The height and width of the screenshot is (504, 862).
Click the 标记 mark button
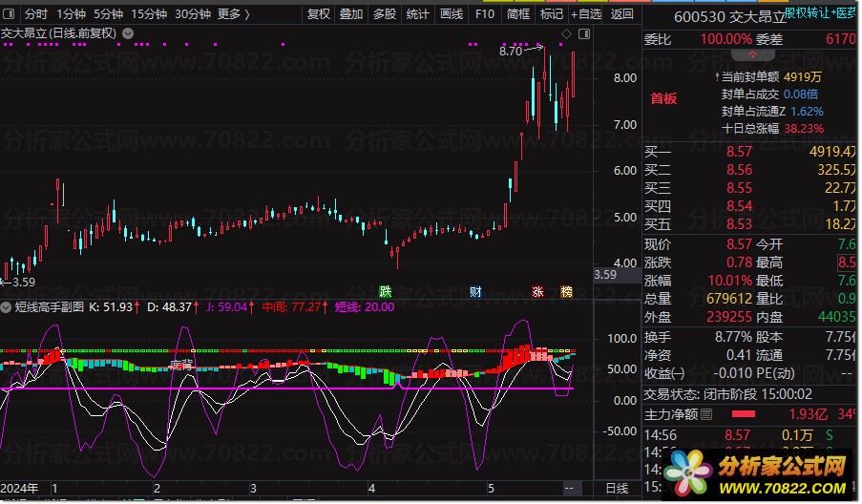pyautogui.click(x=552, y=13)
